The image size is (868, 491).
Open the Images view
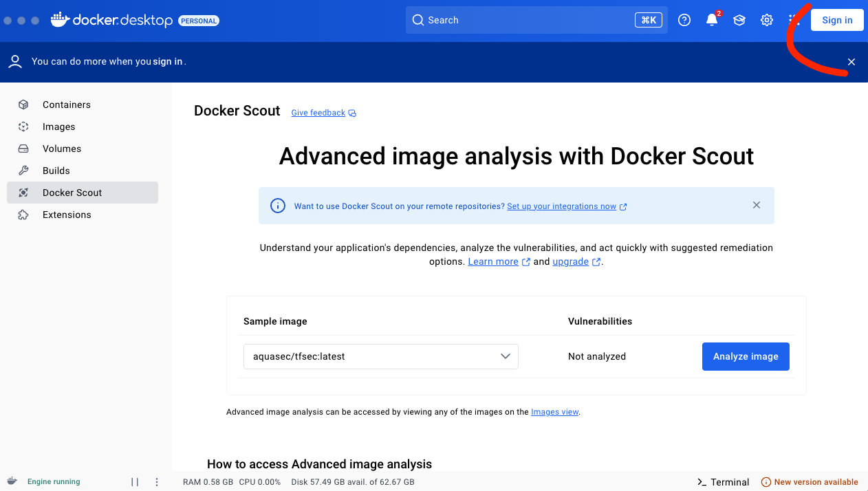click(83, 127)
